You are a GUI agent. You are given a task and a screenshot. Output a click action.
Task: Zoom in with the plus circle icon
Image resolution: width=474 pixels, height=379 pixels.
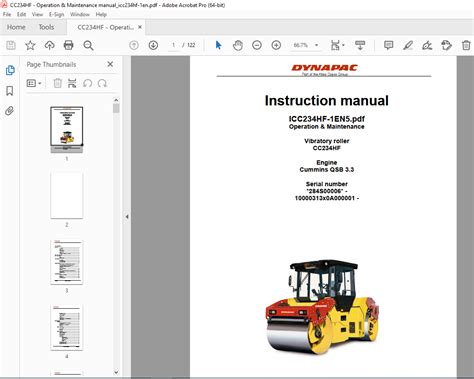pos(276,45)
